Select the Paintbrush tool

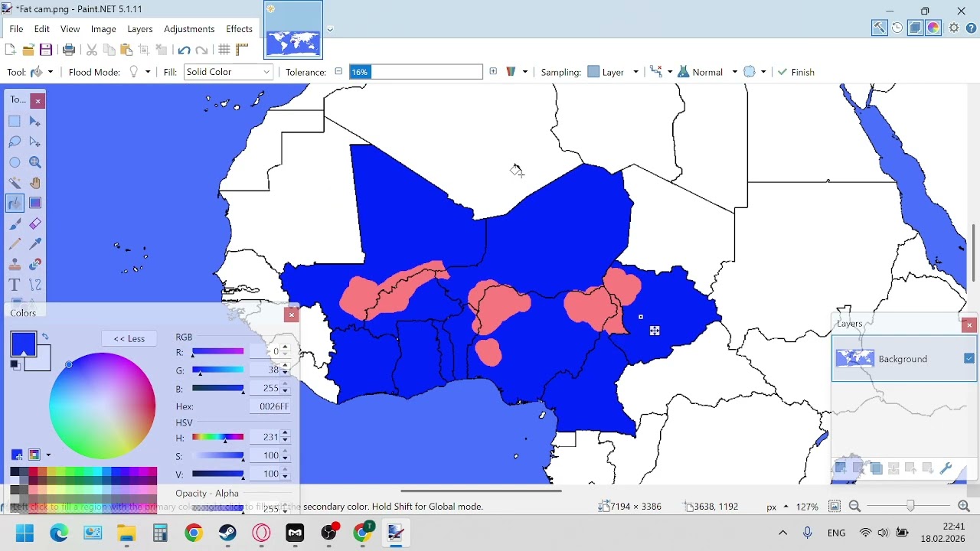15,223
